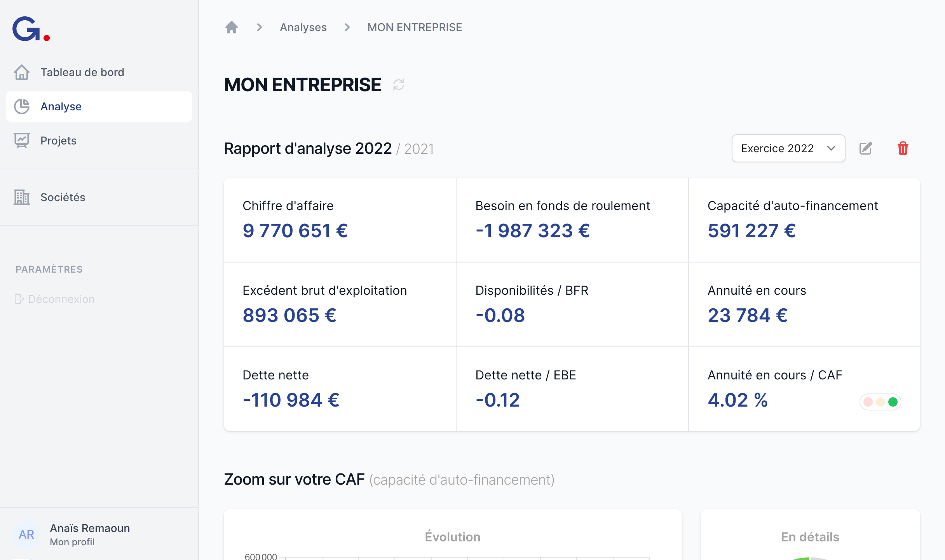The height and width of the screenshot is (560, 945).
Task: Open Mon profil link
Action: tap(72, 542)
